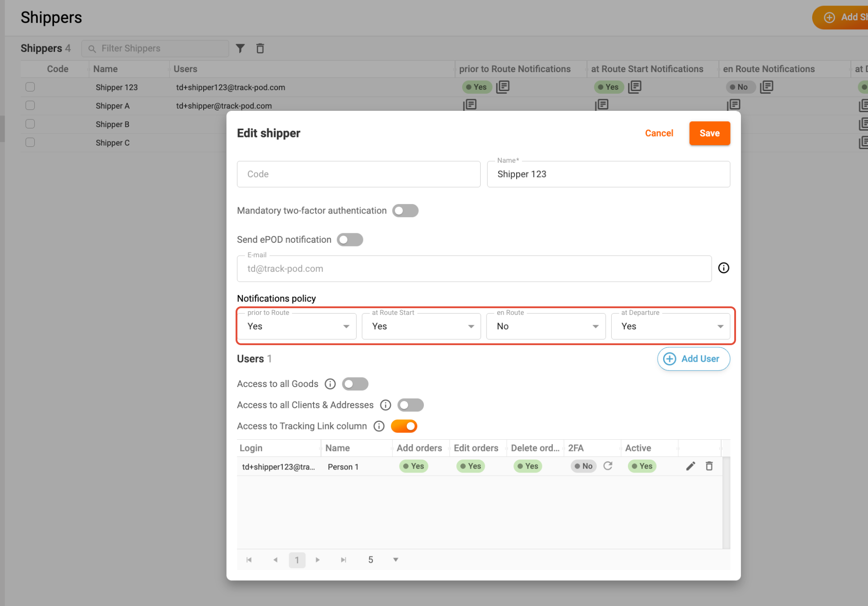The image size is (868, 606).
Task: Tick the checkbox for the Shipper B row
Action: click(30, 124)
